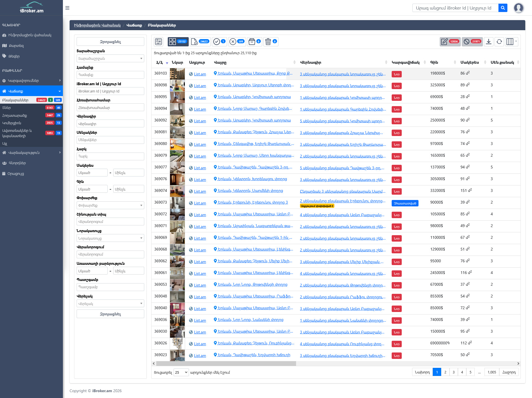Click the refresh icon in toolbar
The width and height of the screenshot is (532, 398).
tap(499, 42)
